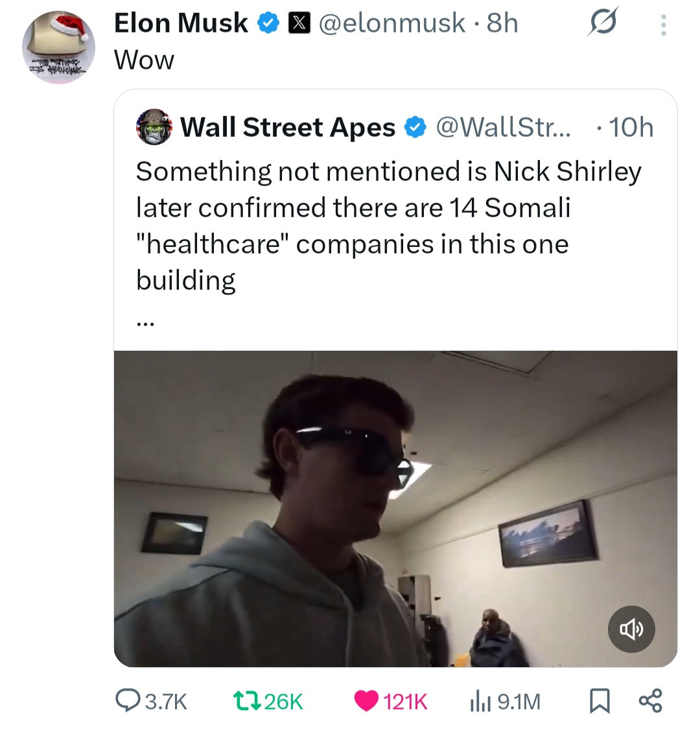The width and height of the screenshot is (700, 730).
Task: Expand the quoted post's truncated text ellipsis
Action: click(145, 320)
